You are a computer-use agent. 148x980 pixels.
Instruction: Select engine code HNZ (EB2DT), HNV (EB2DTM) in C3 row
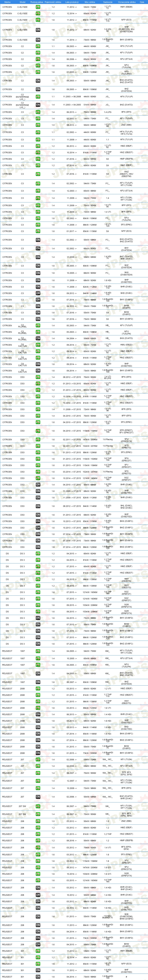pos(127,174)
